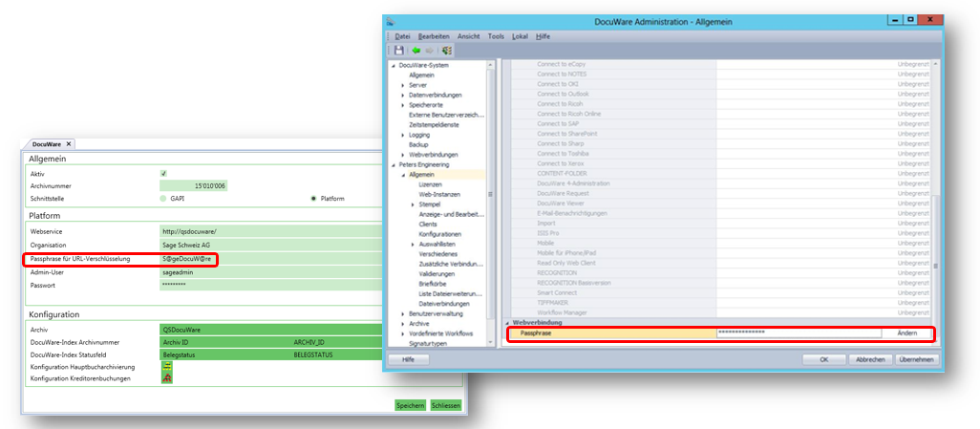
Task: Expand the Datenverbindungen tree node
Action: pos(403,95)
